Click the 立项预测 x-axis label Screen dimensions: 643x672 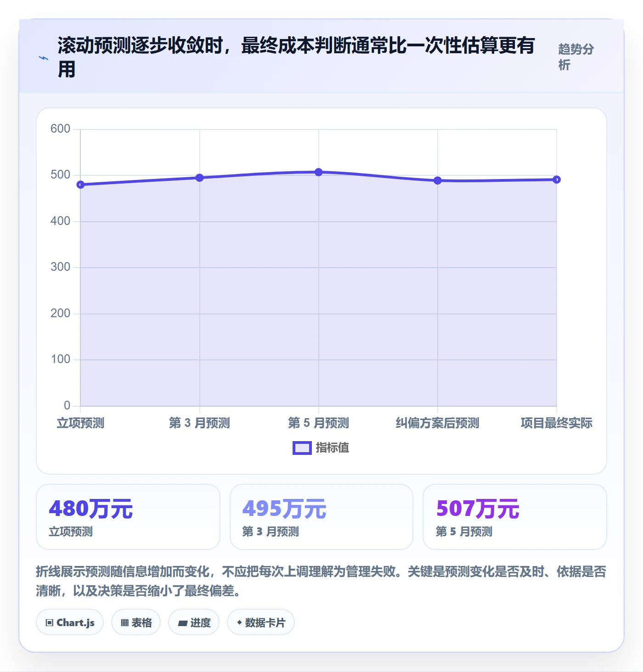(x=81, y=423)
